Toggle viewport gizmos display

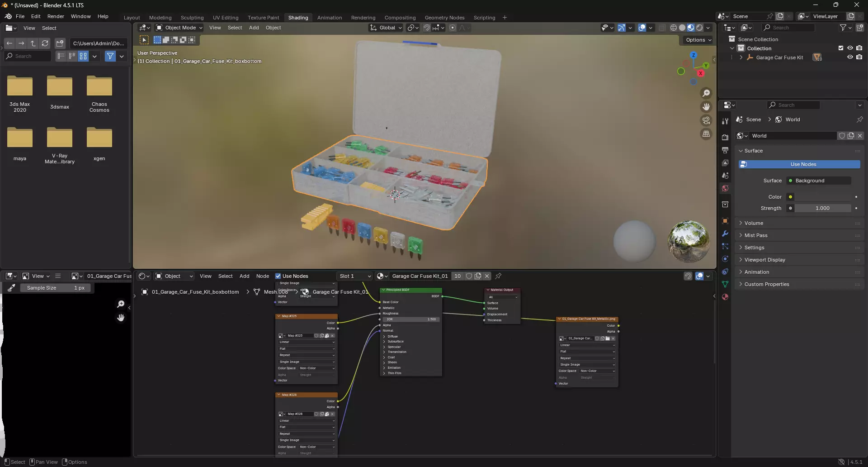tap(622, 28)
